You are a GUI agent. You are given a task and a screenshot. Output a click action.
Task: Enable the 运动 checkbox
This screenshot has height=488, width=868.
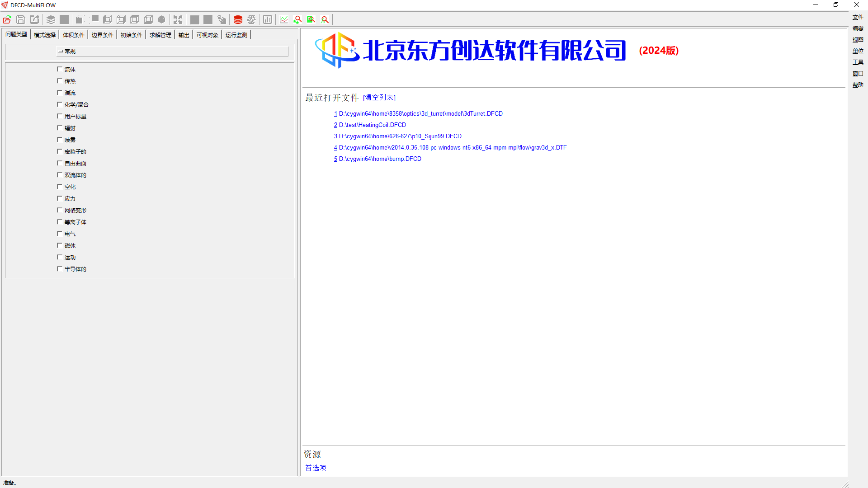click(x=60, y=257)
